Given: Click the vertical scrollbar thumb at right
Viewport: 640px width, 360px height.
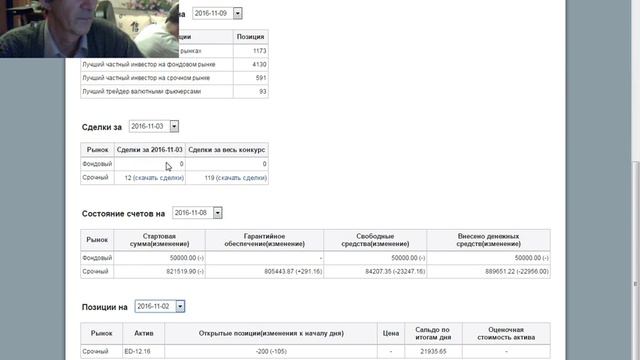Looking at the screenshot, I should (x=636, y=261).
